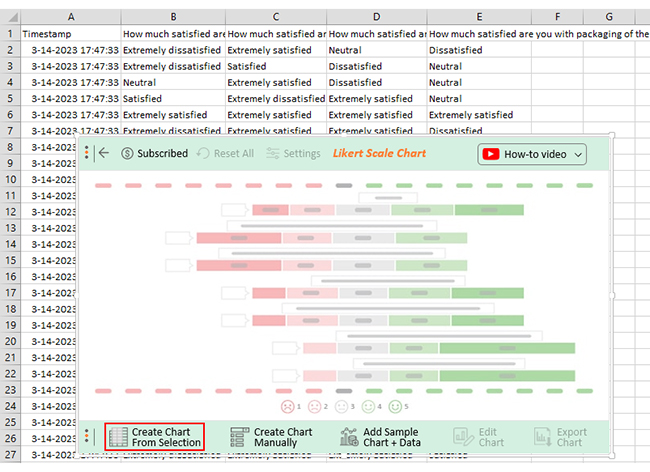The image size is (650, 472).
Task: Click the dark red bar in second chart row
Action: 239,238
